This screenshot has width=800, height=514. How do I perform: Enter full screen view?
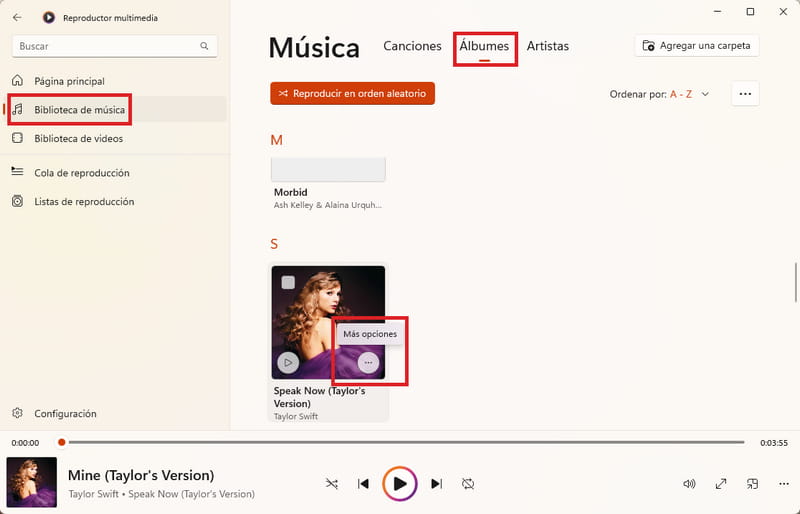pos(721,483)
